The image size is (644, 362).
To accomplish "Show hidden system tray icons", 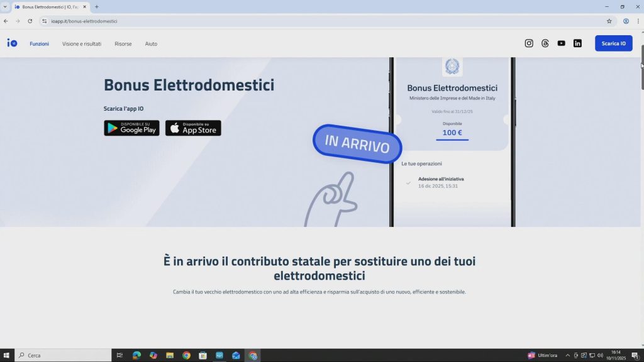I will tap(568, 356).
